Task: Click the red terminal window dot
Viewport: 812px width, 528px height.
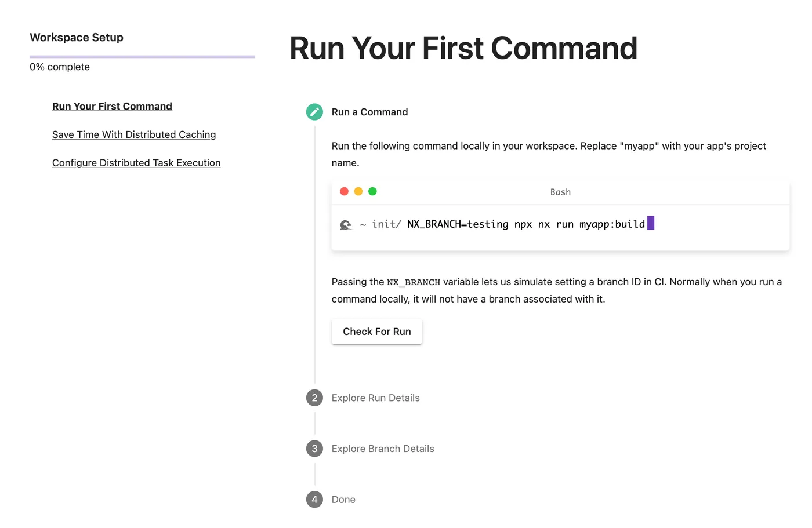Action: pyautogui.click(x=344, y=192)
